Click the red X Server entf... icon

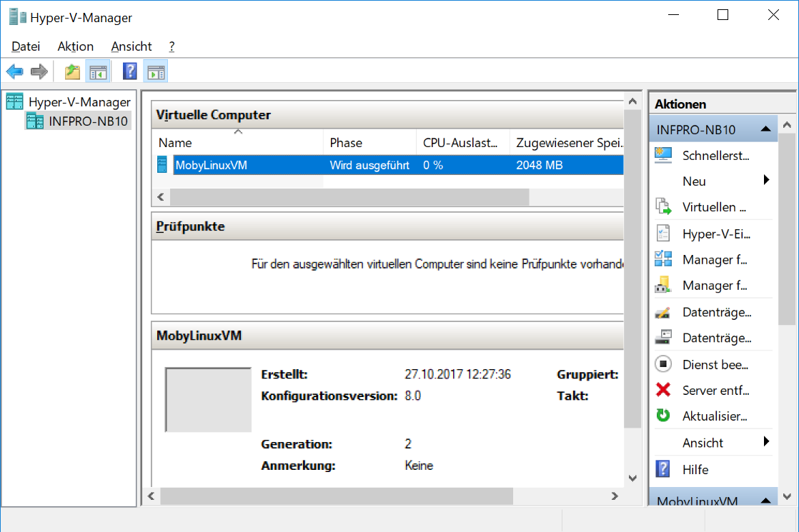(x=663, y=390)
